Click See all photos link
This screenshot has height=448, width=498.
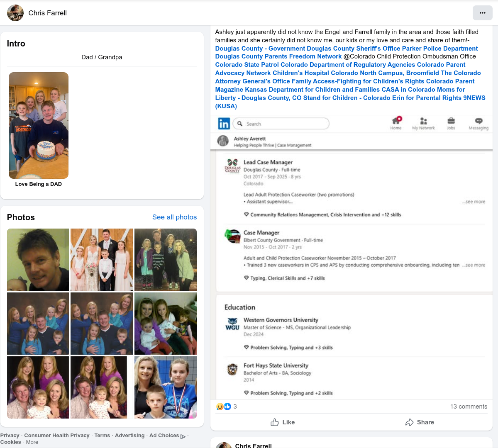click(x=174, y=217)
